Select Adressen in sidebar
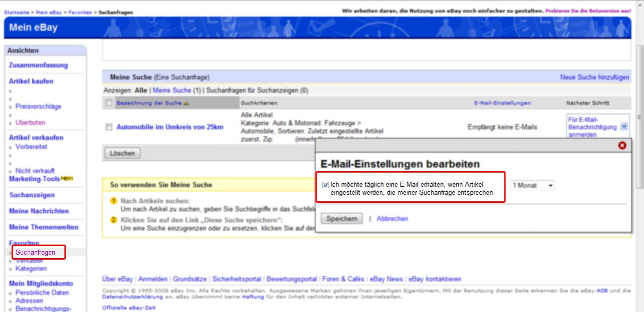This screenshot has height=312, width=644. pyautogui.click(x=29, y=300)
